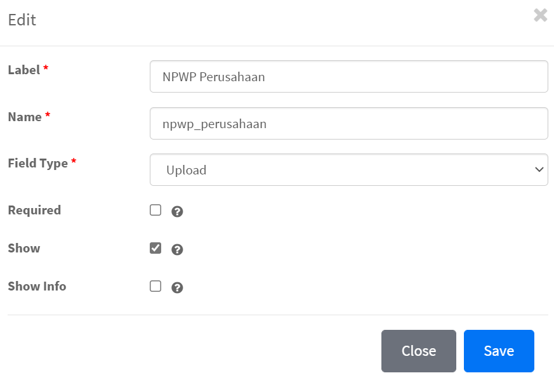Enable the Required checkbox
This screenshot has height=392, width=554.
(155, 210)
